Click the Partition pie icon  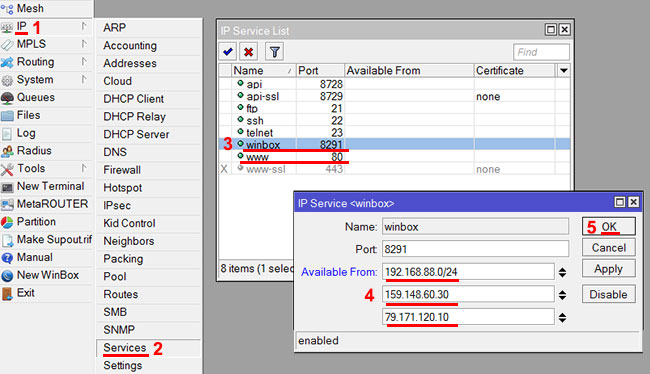pyautogui.click(x=7, y=222)
